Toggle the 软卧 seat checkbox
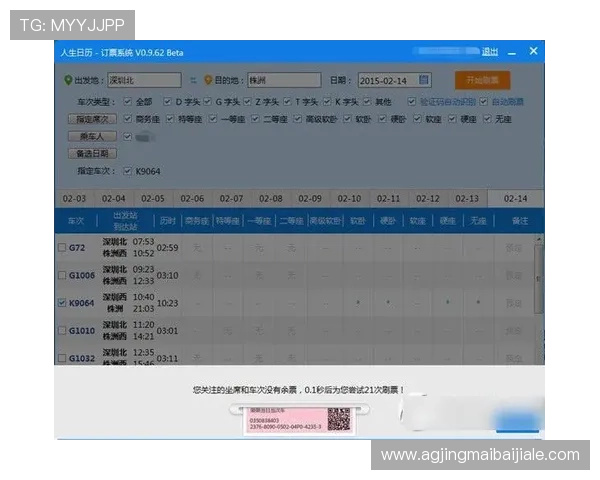The width and height of the screenshot is (600, 480). [x=347, y=119]
